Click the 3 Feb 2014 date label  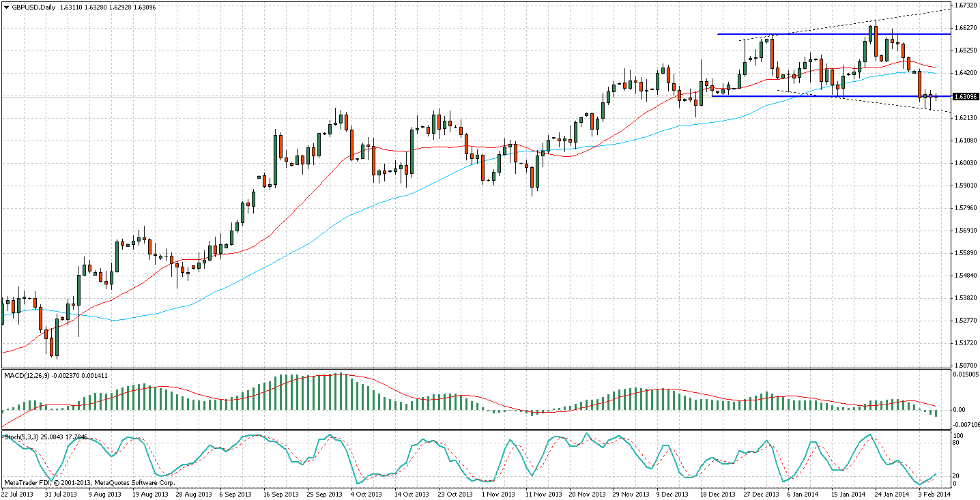pos(934,493)
